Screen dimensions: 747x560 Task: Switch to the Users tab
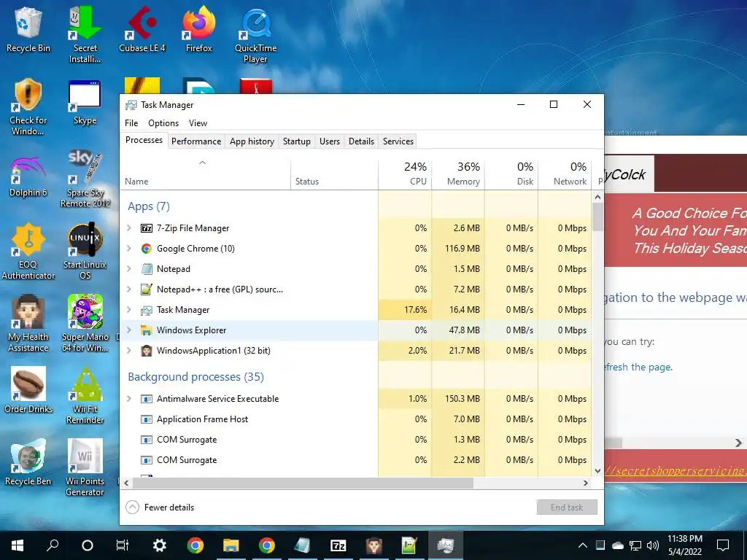pyautogui.click(x=330, y=141)
